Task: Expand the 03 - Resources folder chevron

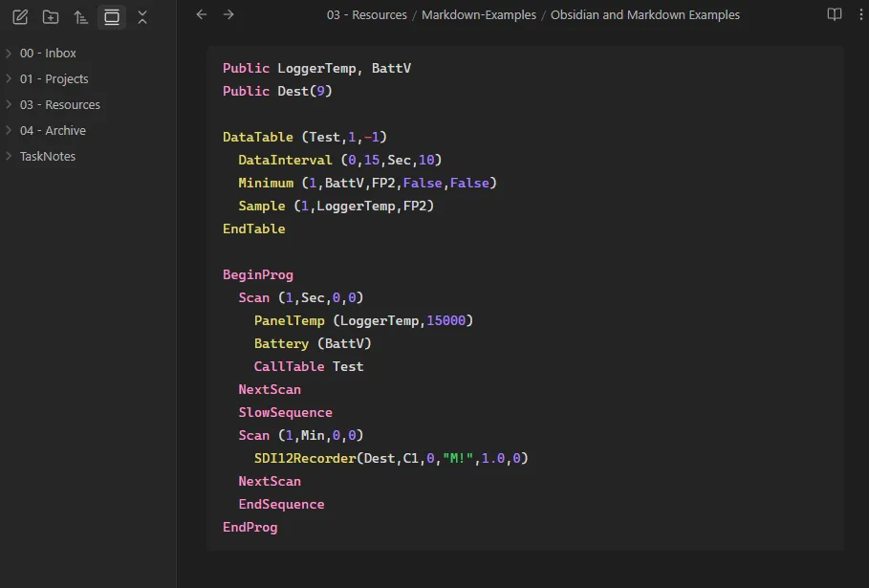Action: pos(9,104)
